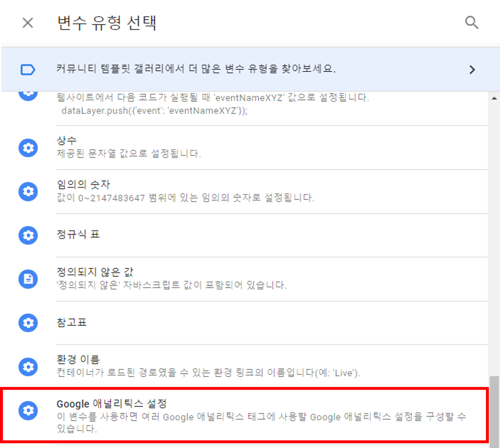Click the gear icon beside 정규식 표

(28, 235)
